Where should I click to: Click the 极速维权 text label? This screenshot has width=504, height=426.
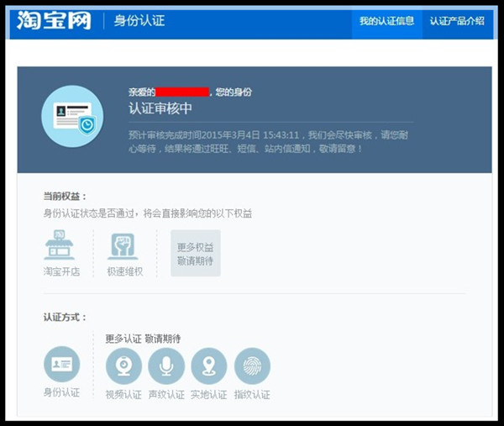[123, 272]
